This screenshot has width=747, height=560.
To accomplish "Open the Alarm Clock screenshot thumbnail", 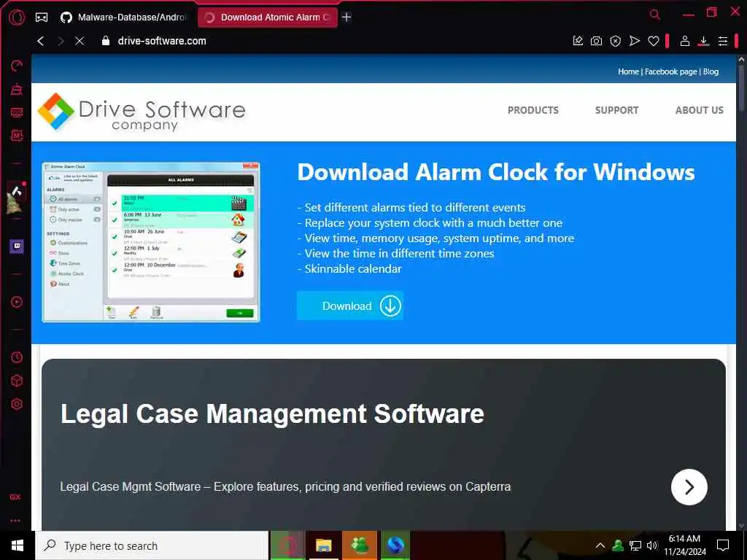I will coord(150,242).
